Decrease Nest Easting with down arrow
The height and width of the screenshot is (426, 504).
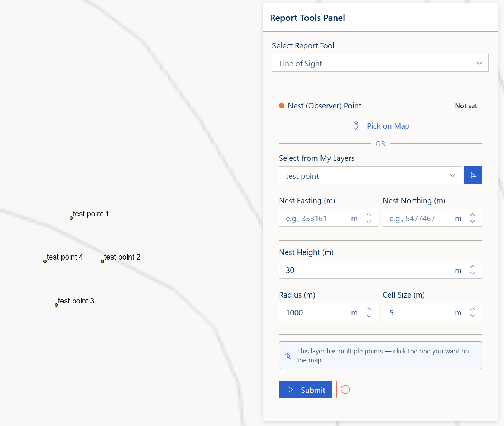click(369, 222)
